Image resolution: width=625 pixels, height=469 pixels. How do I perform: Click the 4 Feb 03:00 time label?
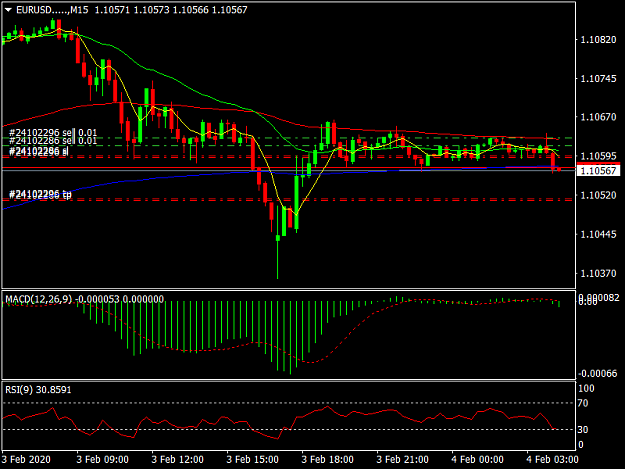point(552,459)
